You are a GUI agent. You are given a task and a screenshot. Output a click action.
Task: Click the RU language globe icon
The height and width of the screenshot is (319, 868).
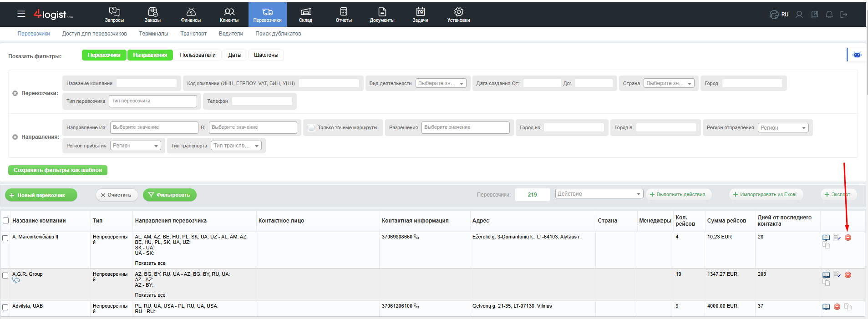[x=774, y=15]
